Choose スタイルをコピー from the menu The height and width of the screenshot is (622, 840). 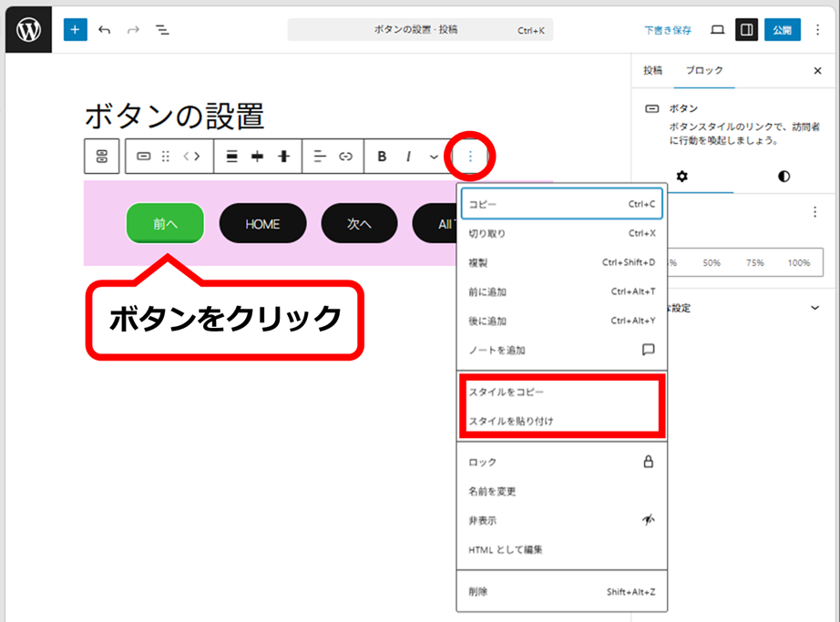tap(507, 392)
